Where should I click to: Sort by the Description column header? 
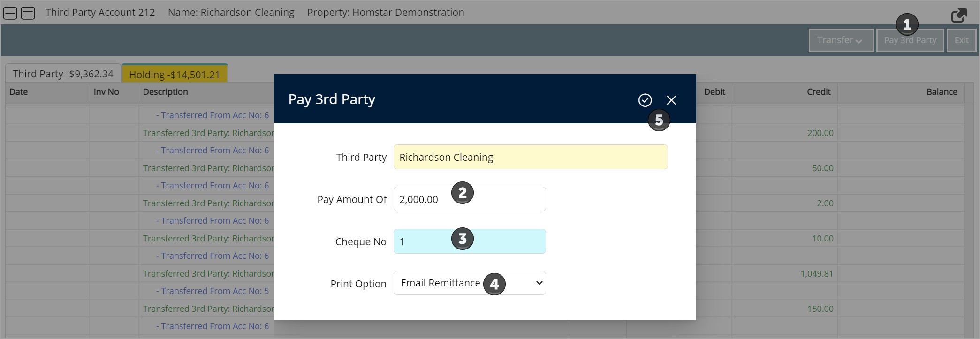(x=166, y=92)
